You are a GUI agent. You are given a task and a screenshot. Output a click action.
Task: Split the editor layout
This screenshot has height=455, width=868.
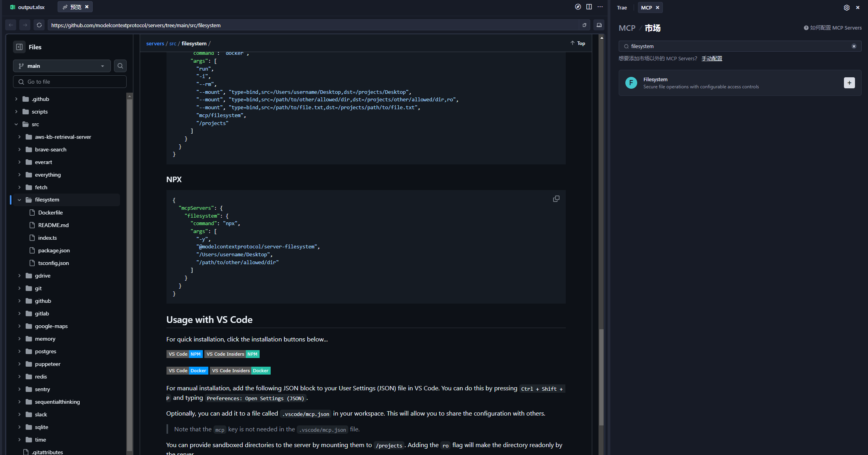(x=589, y=7)
